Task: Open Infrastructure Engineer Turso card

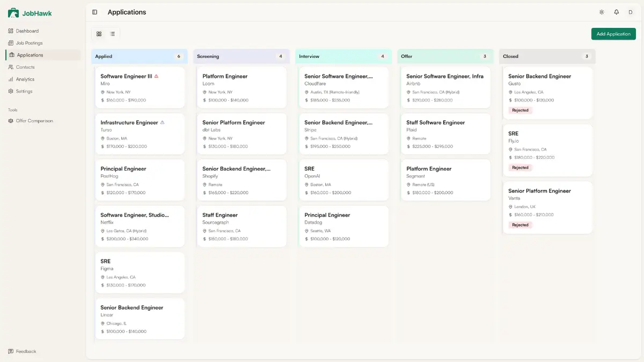Action: coord(140,134)
